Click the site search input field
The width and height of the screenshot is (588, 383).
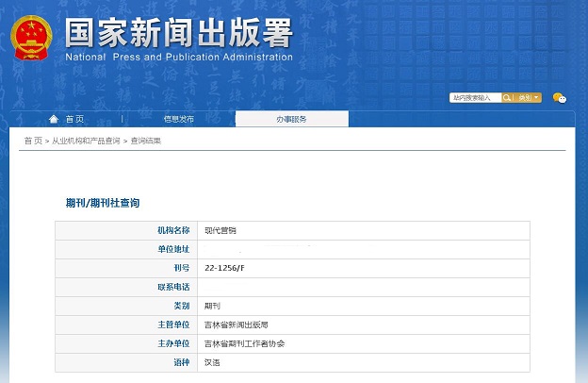pos(474,97)
